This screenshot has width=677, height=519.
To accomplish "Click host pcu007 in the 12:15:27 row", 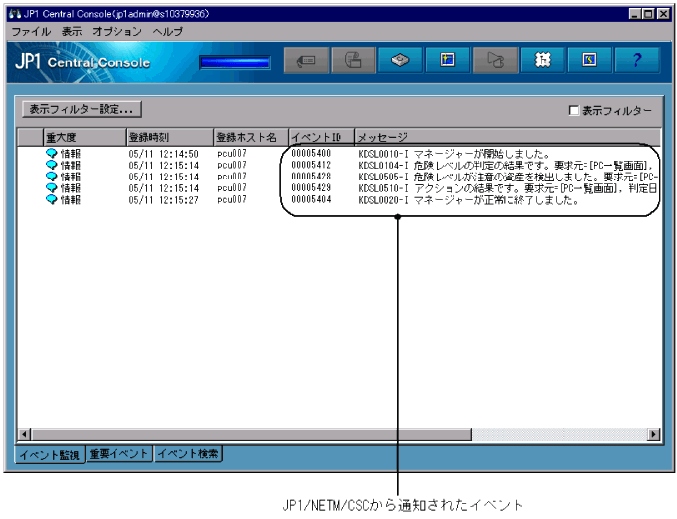I will coord(231,199).
